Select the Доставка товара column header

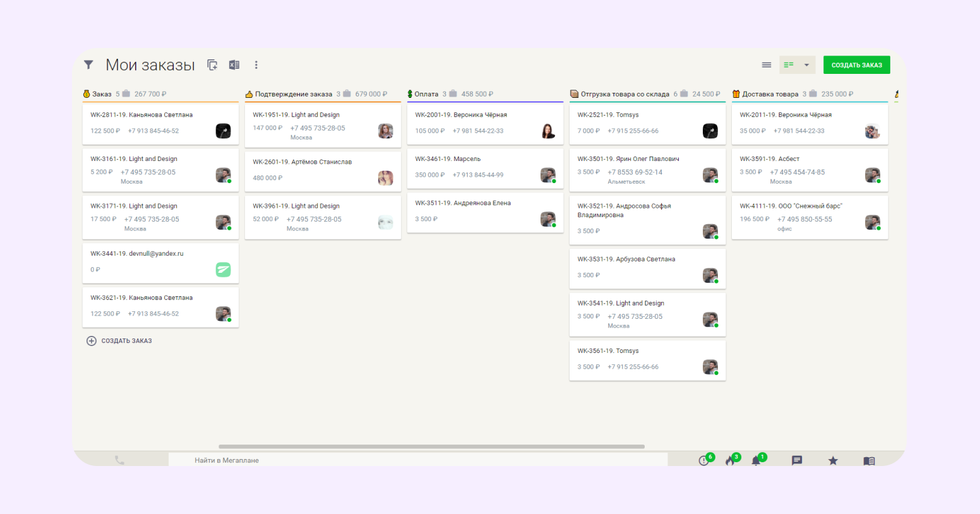770,94
